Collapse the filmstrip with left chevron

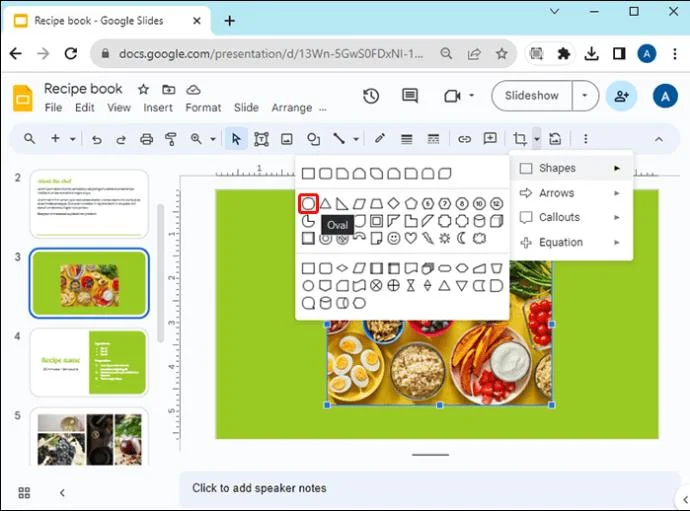point(62,493)
